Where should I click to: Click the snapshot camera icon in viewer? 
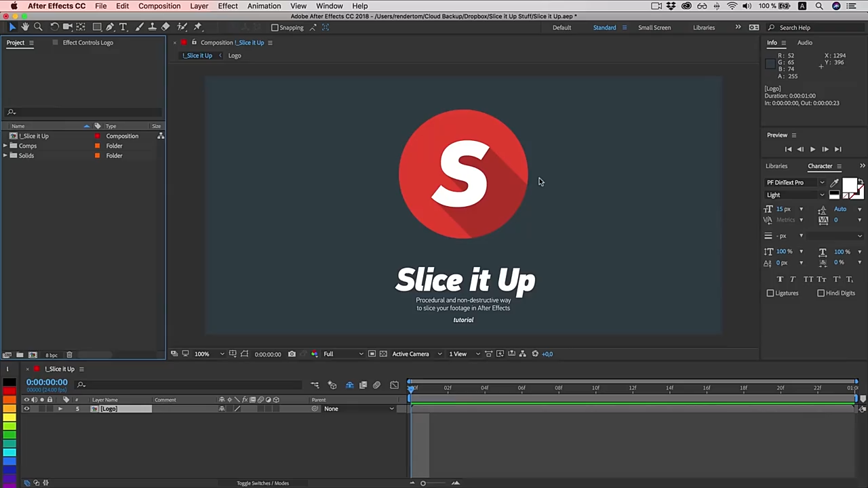pyautogui.click(x=292, y=354)
